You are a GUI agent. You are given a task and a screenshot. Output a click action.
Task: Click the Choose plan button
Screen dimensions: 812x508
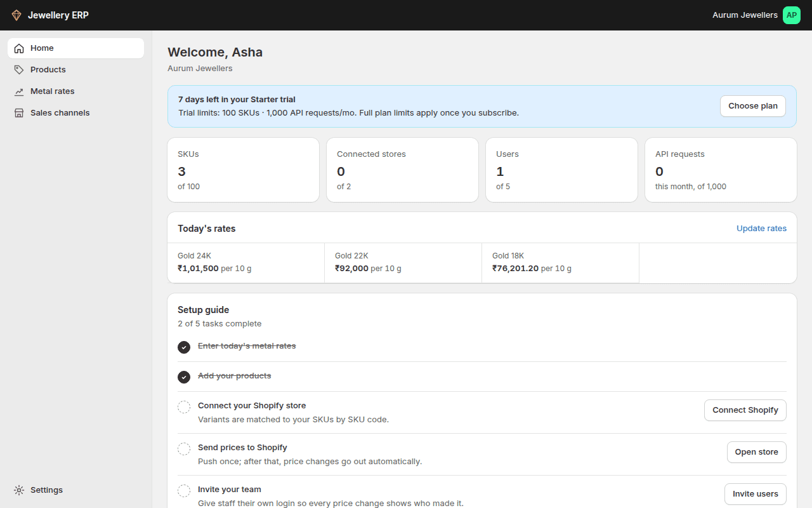click(753, 106)
